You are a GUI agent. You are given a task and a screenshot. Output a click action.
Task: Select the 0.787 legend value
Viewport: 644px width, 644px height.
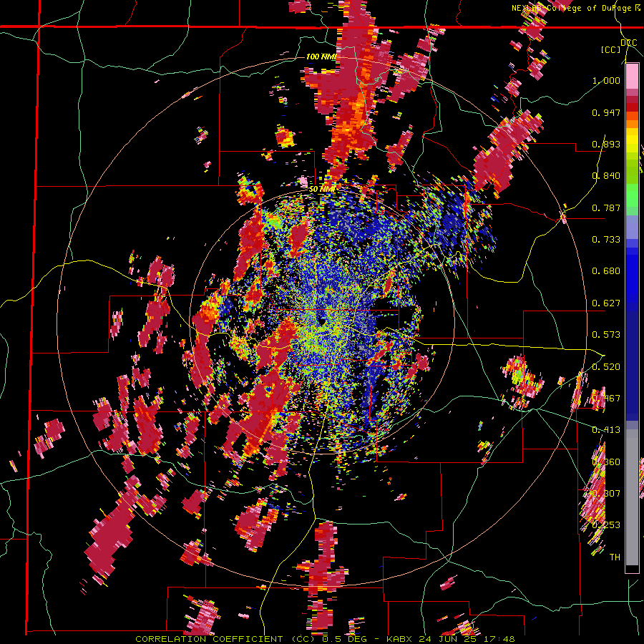tap(606, 208)
